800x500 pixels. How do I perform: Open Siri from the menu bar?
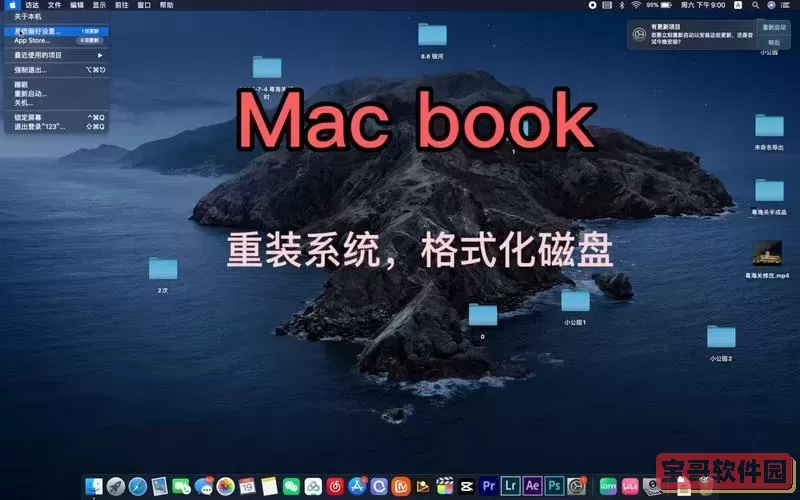(x=771, y=5)
